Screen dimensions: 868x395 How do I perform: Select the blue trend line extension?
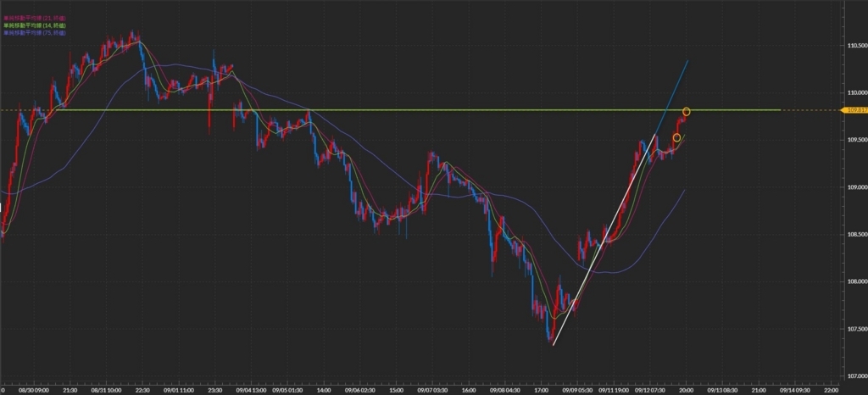(672, 97)
